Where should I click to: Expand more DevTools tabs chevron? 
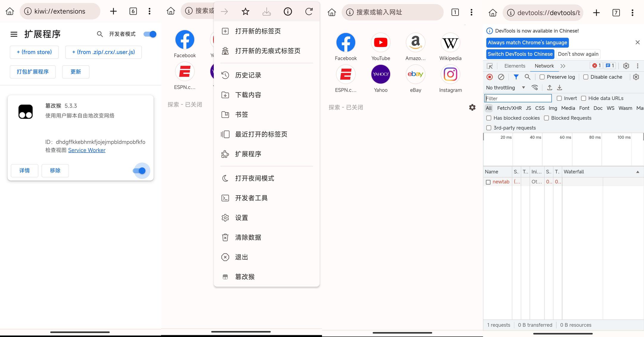click(563, 66)
